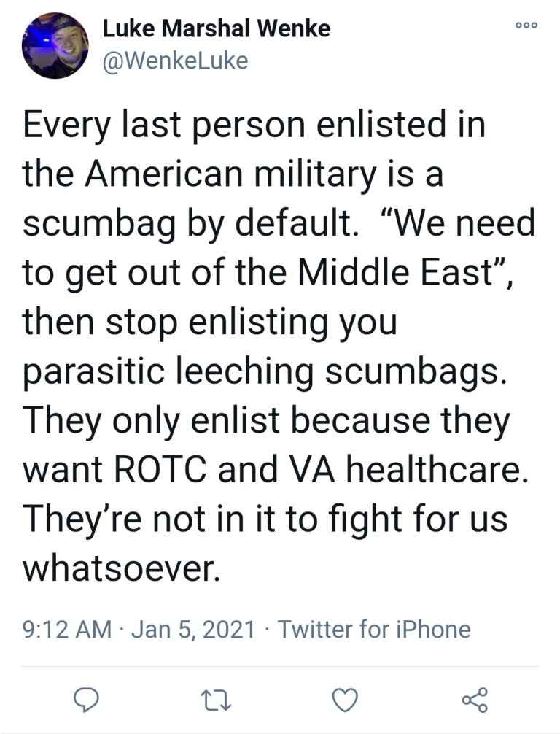Open the three-dot more options menu
Screen dimensions: 560x734
coord(526,25)
